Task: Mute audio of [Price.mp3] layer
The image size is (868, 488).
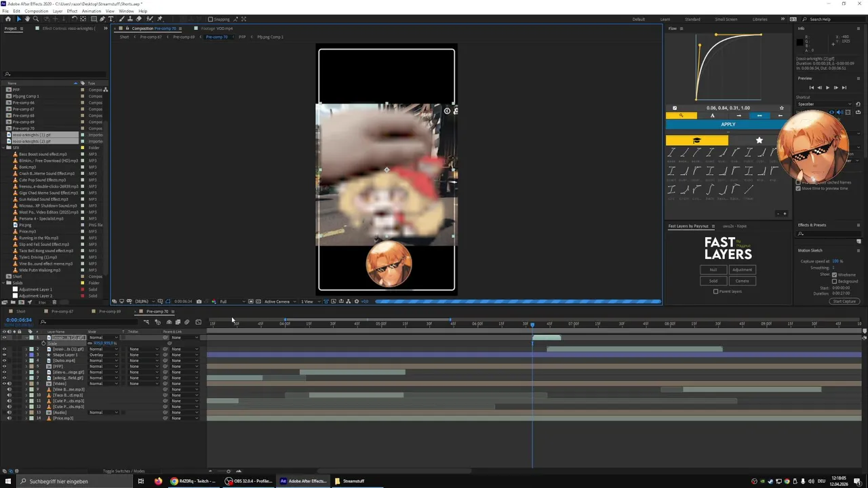Action: point(9,418)
